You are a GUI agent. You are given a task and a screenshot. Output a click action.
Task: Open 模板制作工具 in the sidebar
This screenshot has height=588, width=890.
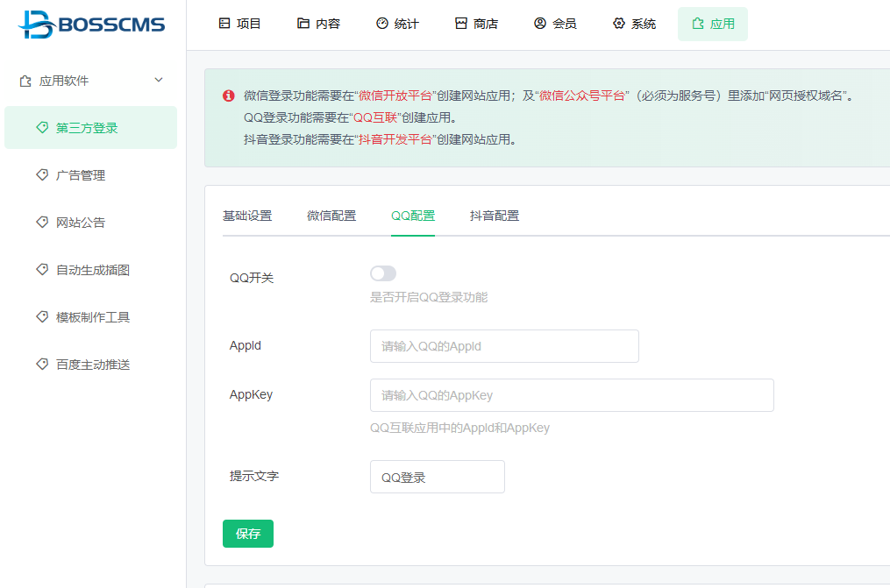tap(93, 317)
